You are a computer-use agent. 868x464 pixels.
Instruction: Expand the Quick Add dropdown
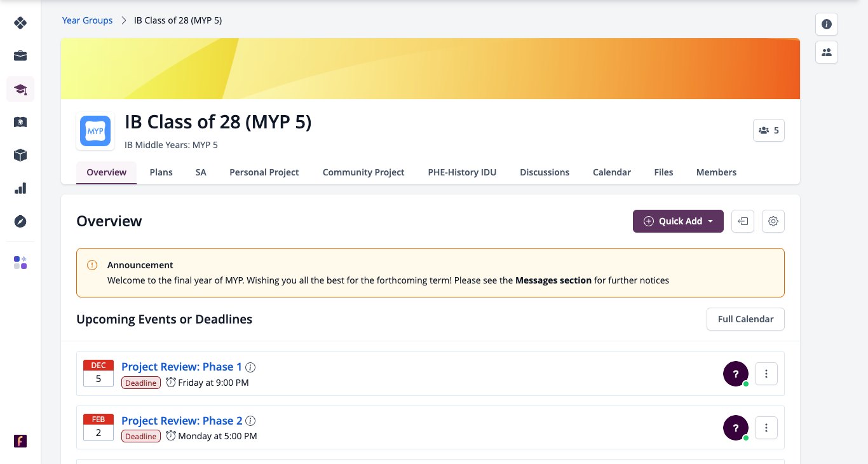[x=678, y=221]
